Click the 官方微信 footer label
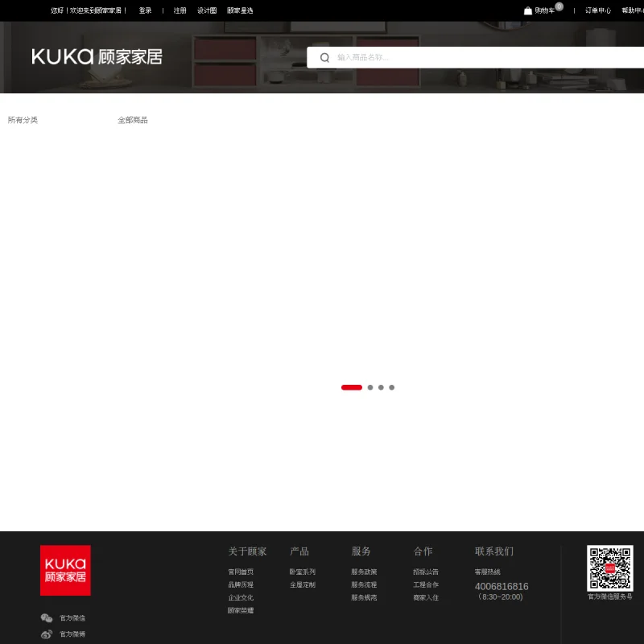 click(72, 617)
